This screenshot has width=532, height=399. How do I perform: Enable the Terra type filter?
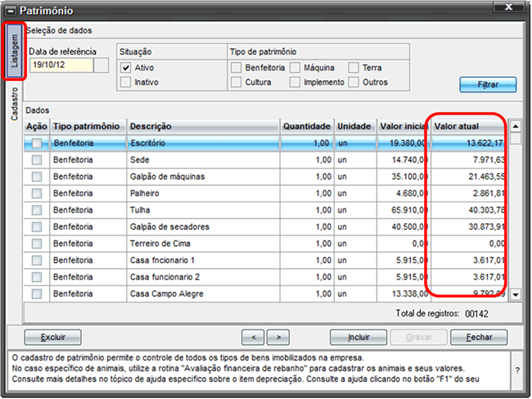[x=354, y=68]
